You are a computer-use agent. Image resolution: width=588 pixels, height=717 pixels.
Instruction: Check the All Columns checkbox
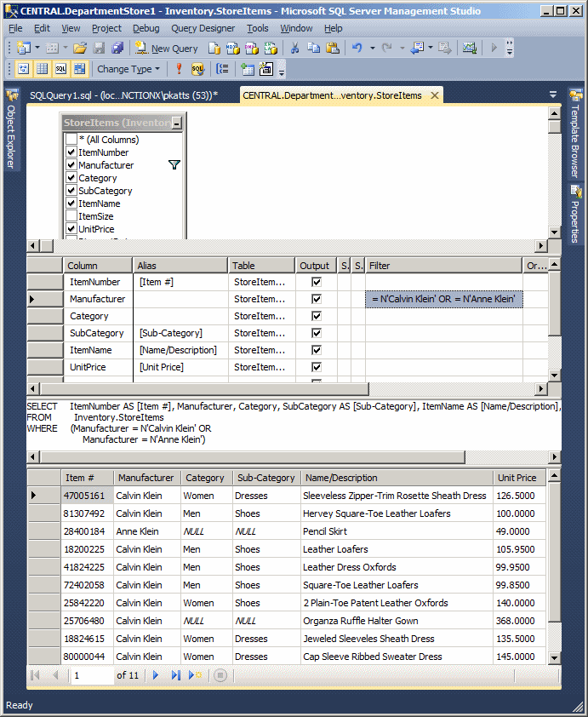[x=71, y=139]
